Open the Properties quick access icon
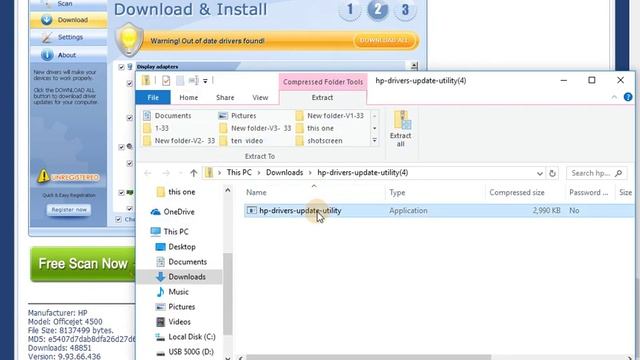The image size is (640, 360). tap(166, 80)
